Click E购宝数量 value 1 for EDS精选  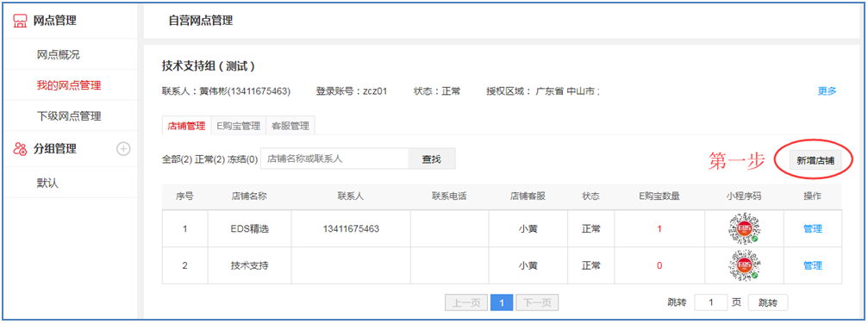coord(659,228)
